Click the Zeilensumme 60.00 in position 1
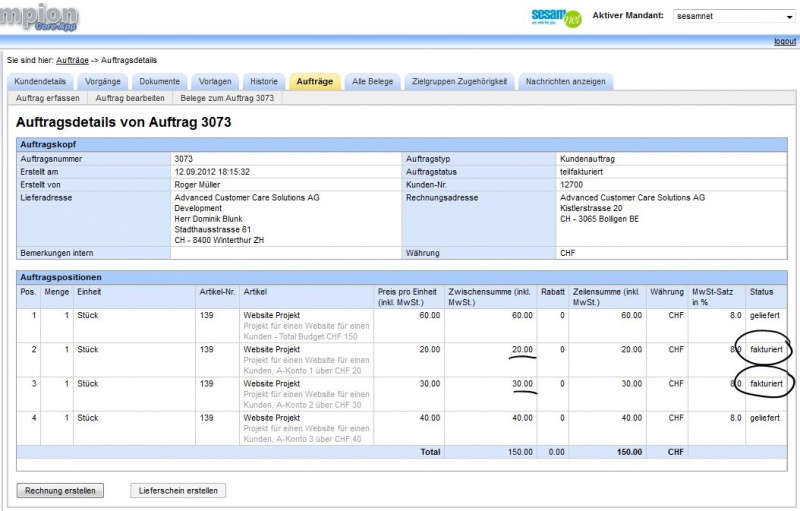800x511 pixels. (631, 315)
